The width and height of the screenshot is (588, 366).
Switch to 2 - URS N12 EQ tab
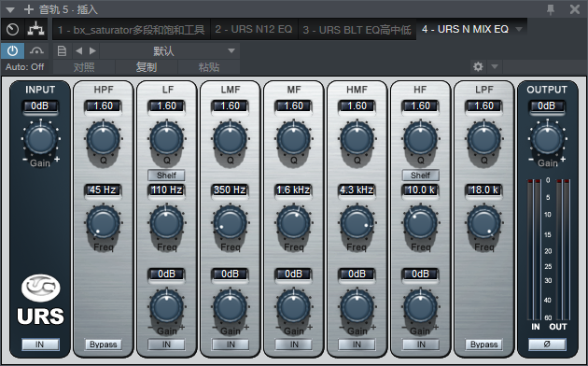click(x=254, y=29)
